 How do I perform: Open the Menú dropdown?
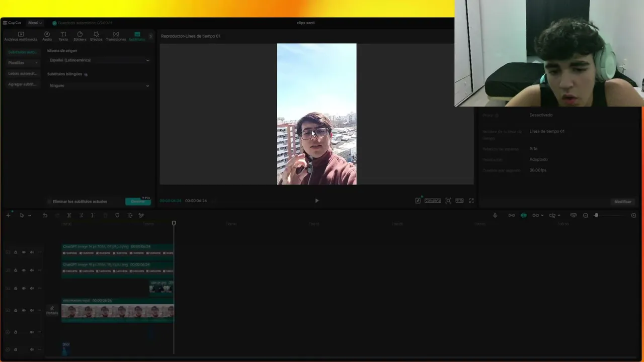tap(35, 23)
